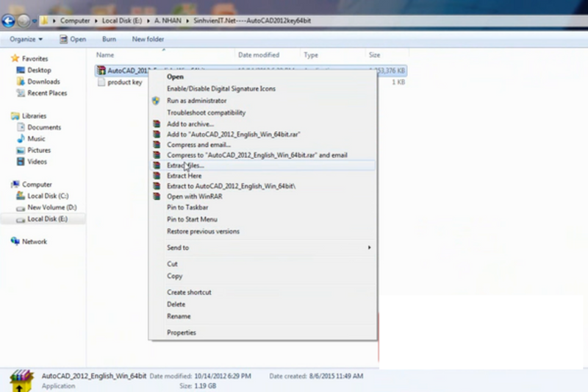Click the Local Disk (C:) drive icon
Screen dimensions: 588x392
coord(21,196)
